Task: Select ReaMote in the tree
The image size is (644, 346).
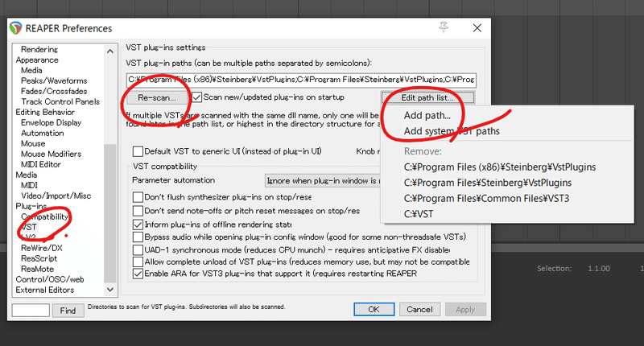Action: tap(37, 269)
